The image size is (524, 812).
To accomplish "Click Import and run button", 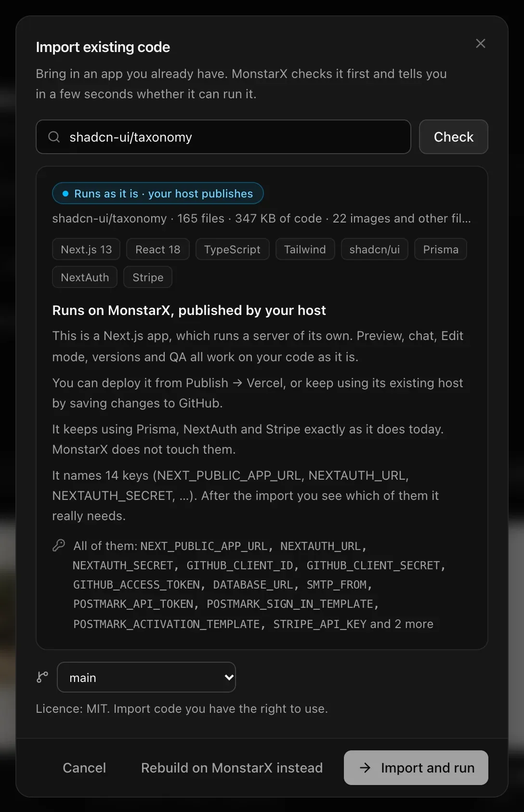I will 416,768.
